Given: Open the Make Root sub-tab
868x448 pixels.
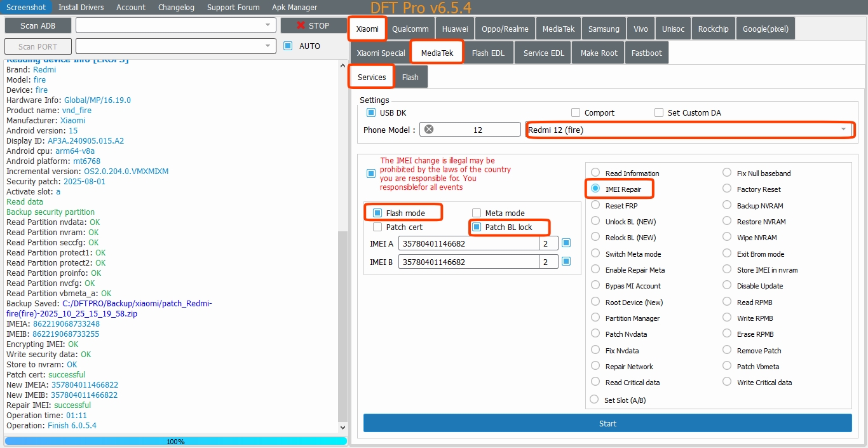Looking at the screenshot, I should [599, 53].
